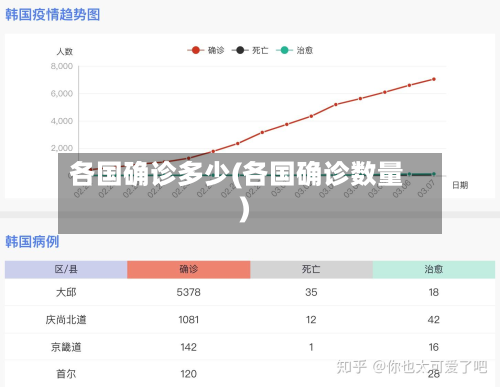
Task: Click the 2,000 y-axis label
Action: tap(62, 148)
